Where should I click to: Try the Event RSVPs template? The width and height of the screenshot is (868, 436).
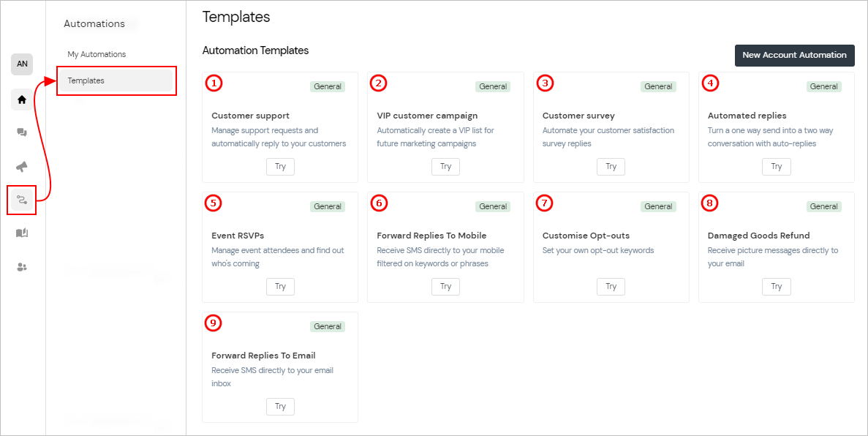click(280, 286)
